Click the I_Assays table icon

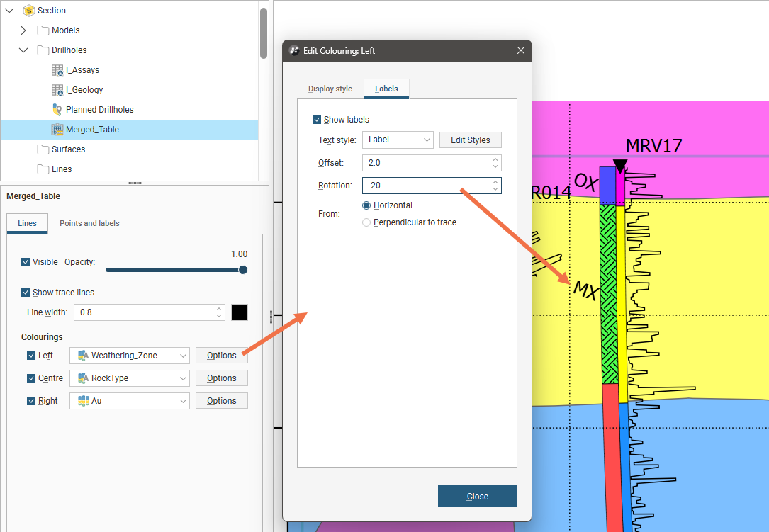pos(58,70)
